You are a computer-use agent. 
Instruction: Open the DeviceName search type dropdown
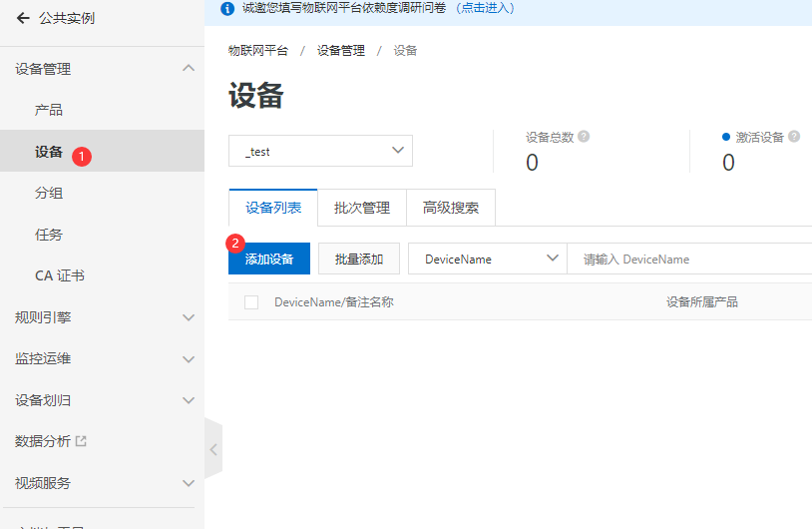coord(488,259)
